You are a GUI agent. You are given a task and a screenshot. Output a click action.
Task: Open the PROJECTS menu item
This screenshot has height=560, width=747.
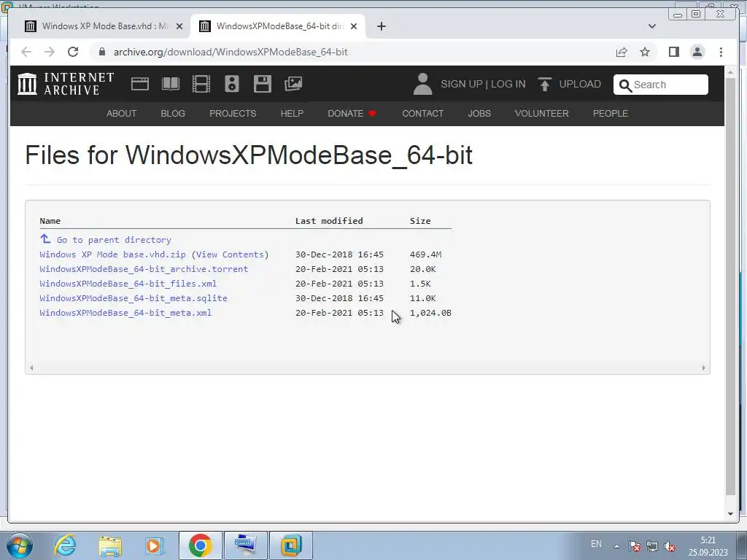click(x=233, y=113)
